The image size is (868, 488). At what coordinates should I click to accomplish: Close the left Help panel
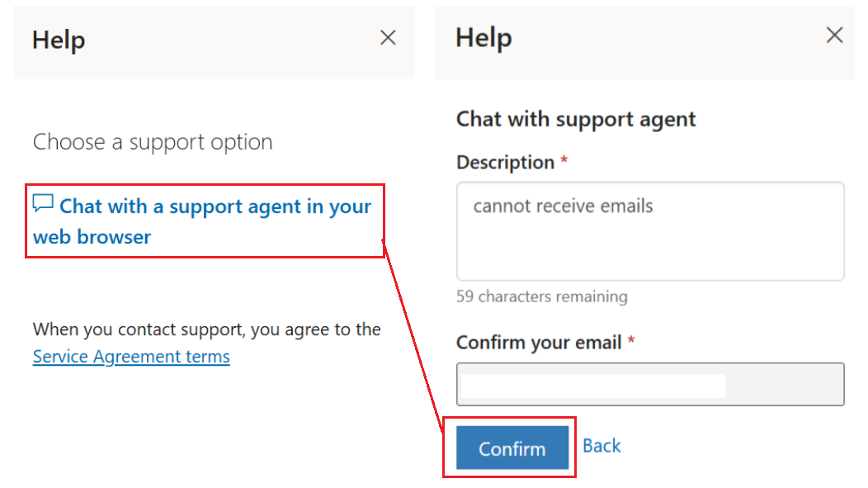click(388, 38)
